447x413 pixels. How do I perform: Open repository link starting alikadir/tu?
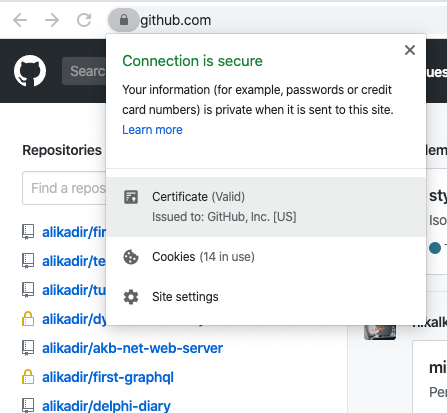click(74, 290)
